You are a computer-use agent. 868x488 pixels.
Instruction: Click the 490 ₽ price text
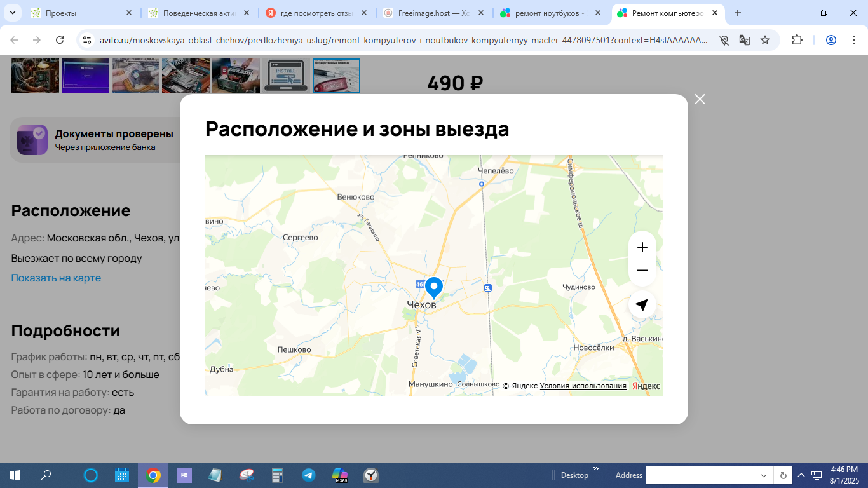455,83
